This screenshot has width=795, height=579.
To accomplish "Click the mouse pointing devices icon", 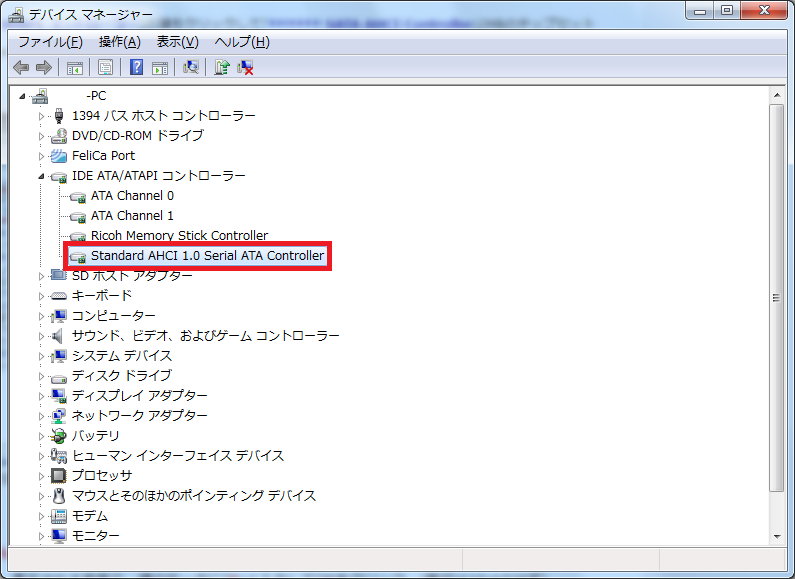I will pyautogui.click(x=59, y=496).
